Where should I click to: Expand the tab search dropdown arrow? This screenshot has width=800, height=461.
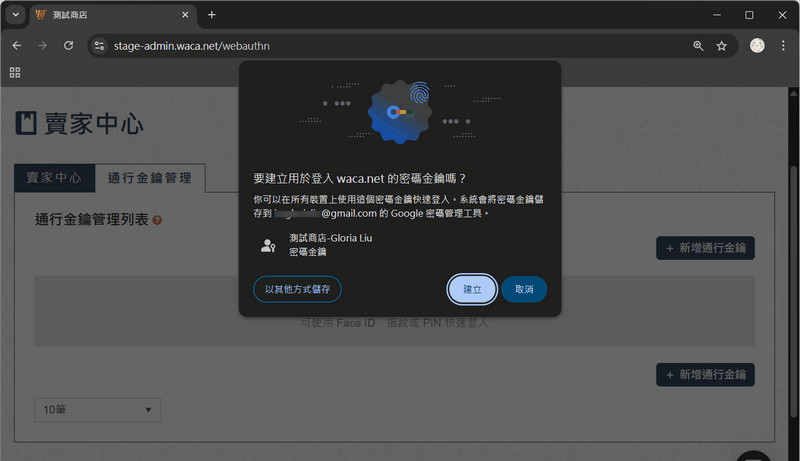[15, 15]
